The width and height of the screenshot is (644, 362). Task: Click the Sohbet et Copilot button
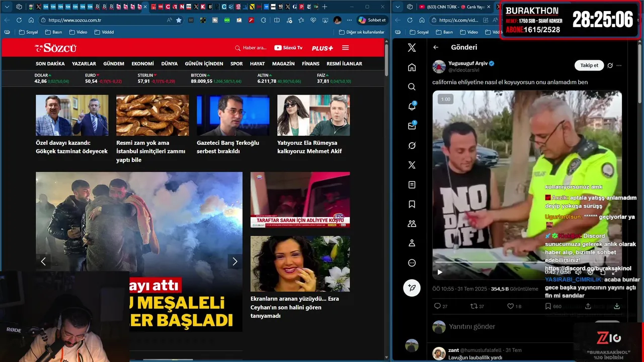click(372, 20)
